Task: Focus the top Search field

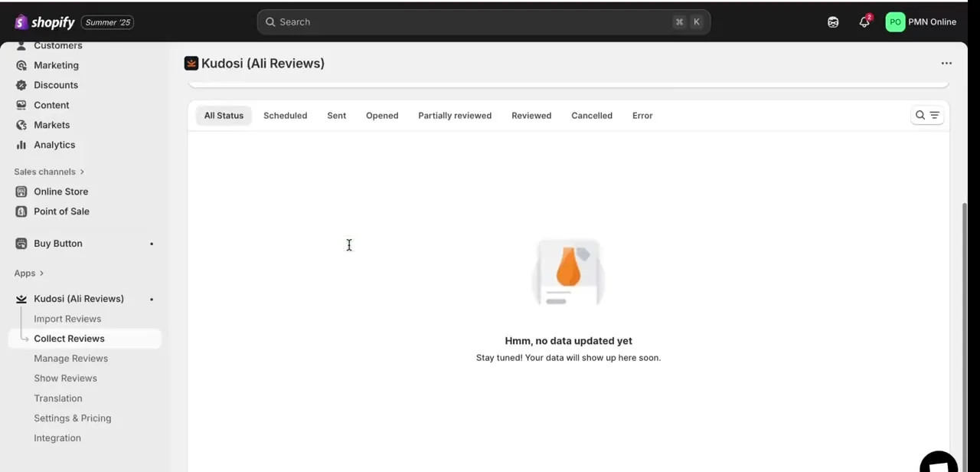Action: [x=484, y=22]
